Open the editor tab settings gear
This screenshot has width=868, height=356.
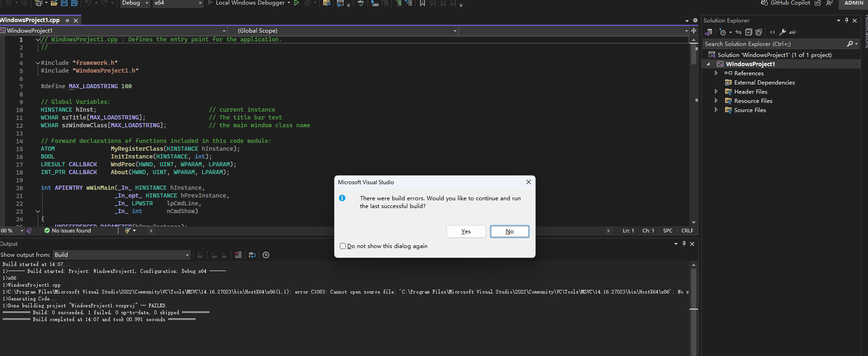(695, 20)
